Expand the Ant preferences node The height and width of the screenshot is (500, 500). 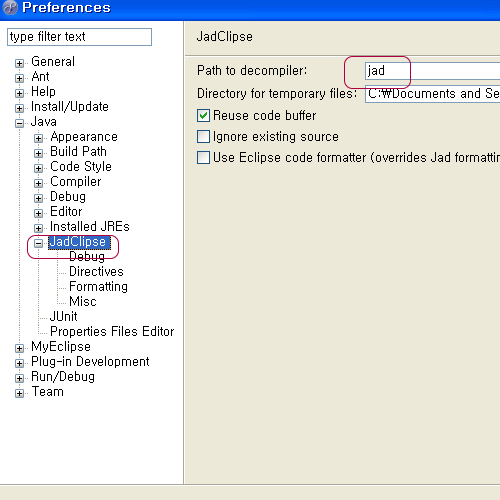tap(19, 78)
